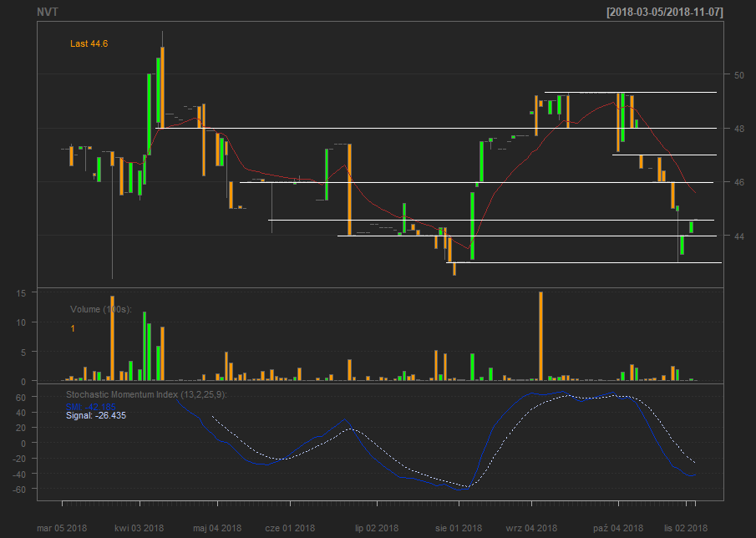Click the date label 'lis 02 2018'

(x=686, y=528)
